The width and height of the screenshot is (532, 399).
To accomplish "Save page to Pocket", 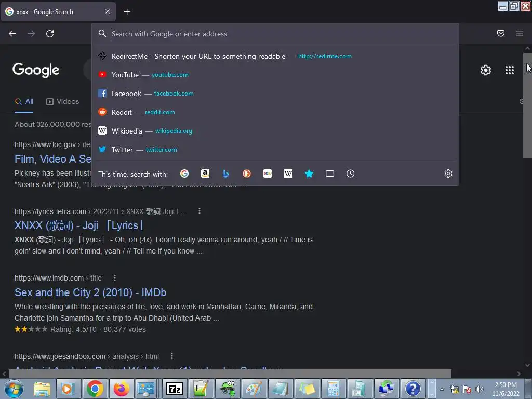I will coord(500,33).
